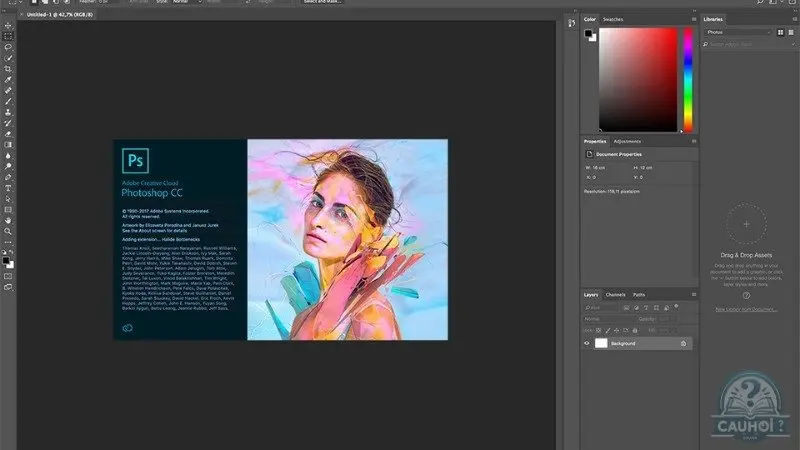
Task: Toggle pixel layer filter in Layers panel
Action: coord(626,308)
